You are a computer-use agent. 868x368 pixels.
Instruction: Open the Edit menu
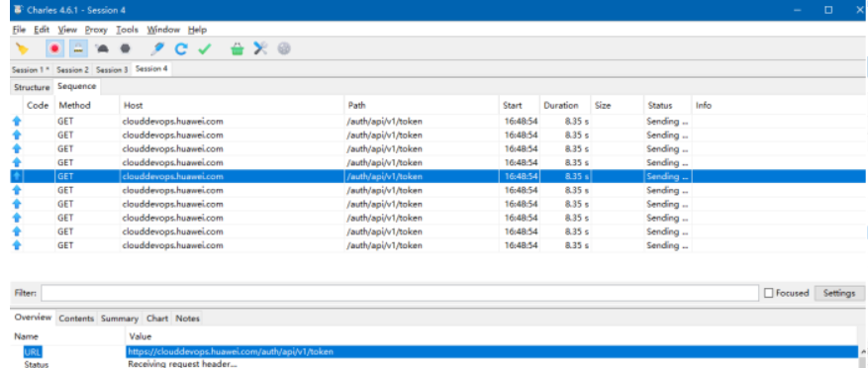42,30
